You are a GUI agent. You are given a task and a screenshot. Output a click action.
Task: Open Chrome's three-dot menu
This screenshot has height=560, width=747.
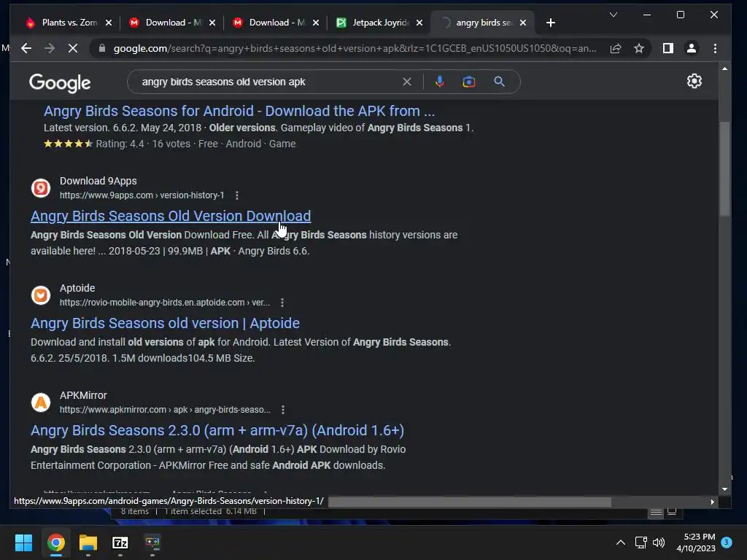point(715,48)
